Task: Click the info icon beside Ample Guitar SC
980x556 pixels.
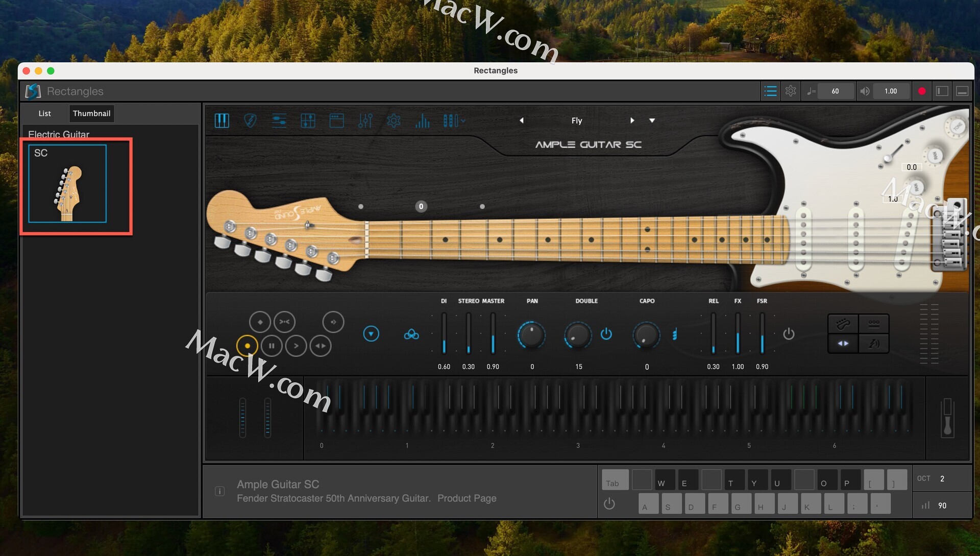Action: tap(220, 492)
